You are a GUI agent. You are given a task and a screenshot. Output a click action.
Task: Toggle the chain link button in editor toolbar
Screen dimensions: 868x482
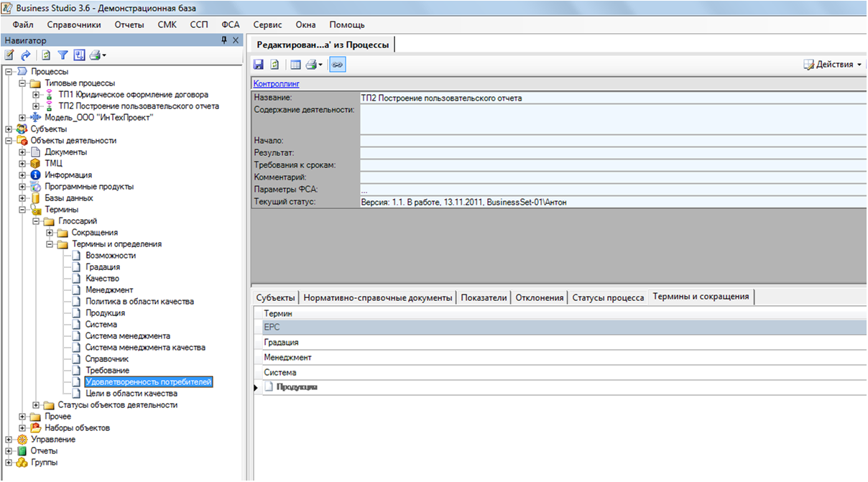337,65
